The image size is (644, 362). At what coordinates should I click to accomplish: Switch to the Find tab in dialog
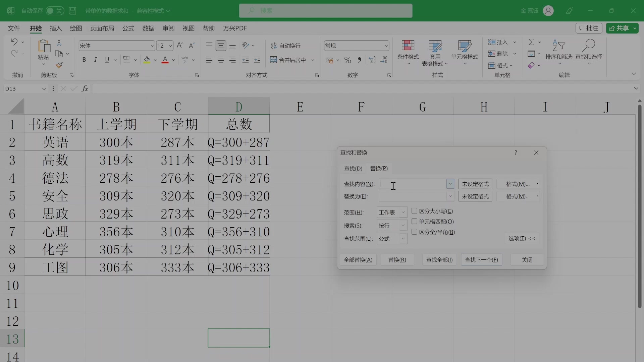tap(353, 168)
